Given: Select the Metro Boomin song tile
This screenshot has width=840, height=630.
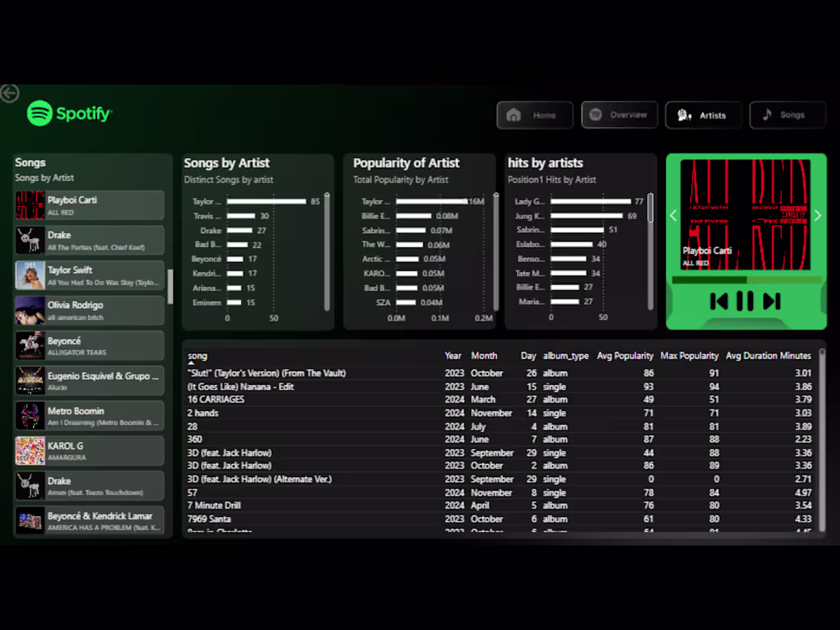Looking at the screenshot, I should [x=89, y=415].
